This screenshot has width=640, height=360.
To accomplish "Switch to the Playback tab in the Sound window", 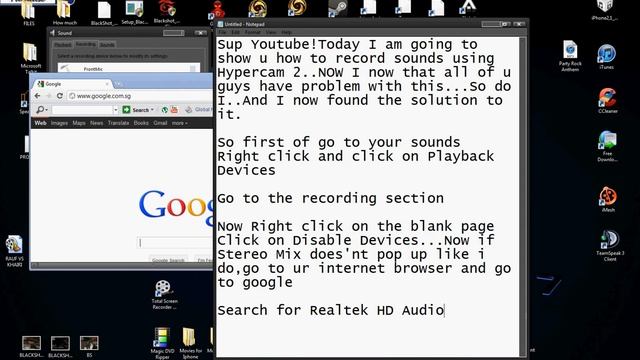I will coord(63,44).
